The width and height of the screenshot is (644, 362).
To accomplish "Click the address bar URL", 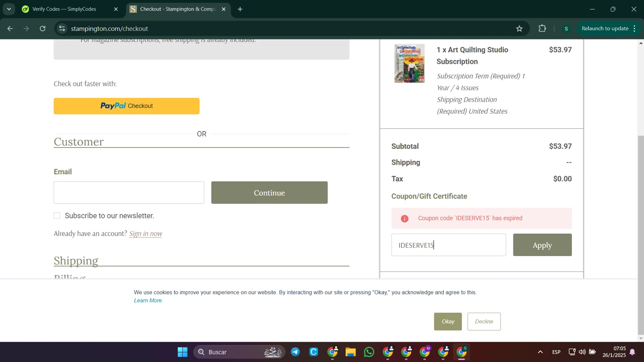I will tap(109, 29).
